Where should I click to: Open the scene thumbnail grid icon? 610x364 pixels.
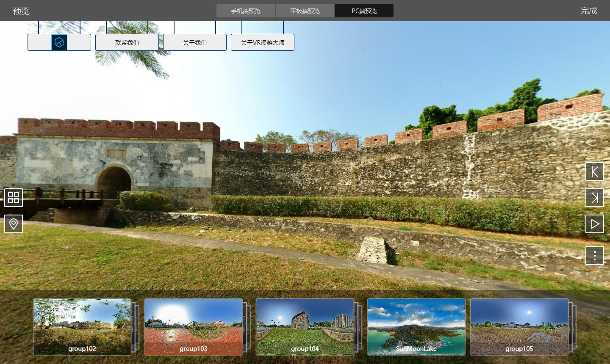click(x=14, y=198)
